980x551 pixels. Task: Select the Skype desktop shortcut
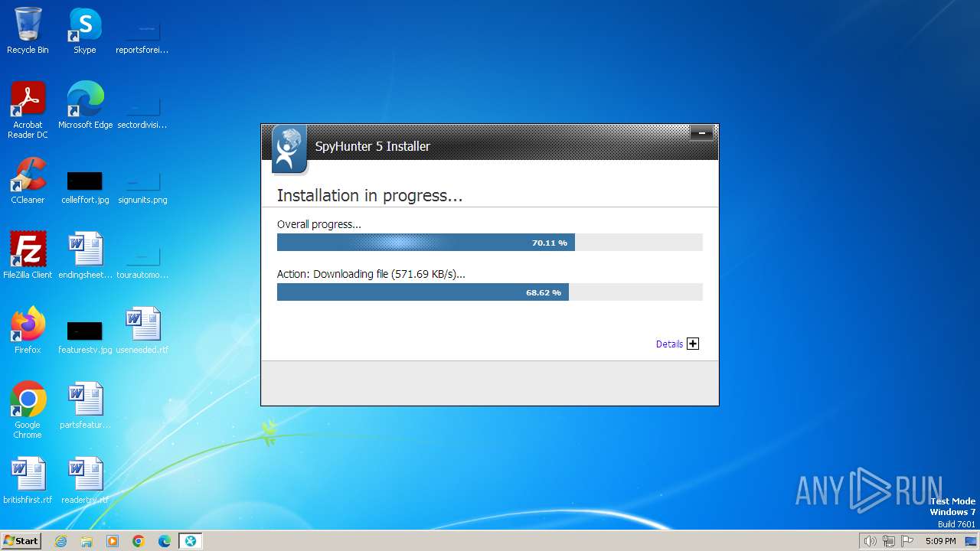pos(84,31)
